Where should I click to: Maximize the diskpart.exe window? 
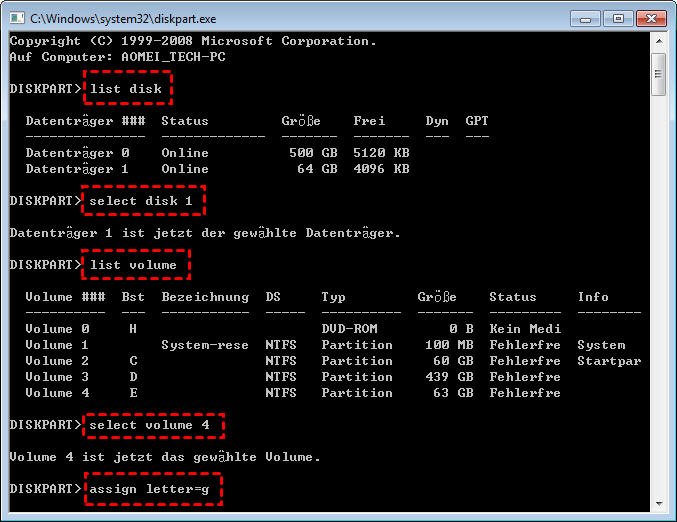(x=618, y=19)
